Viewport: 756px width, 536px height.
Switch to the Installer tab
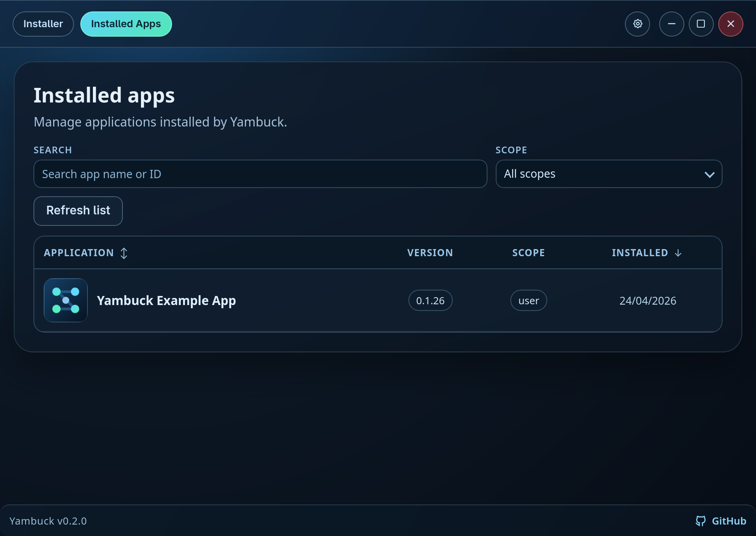coord(43,24)
